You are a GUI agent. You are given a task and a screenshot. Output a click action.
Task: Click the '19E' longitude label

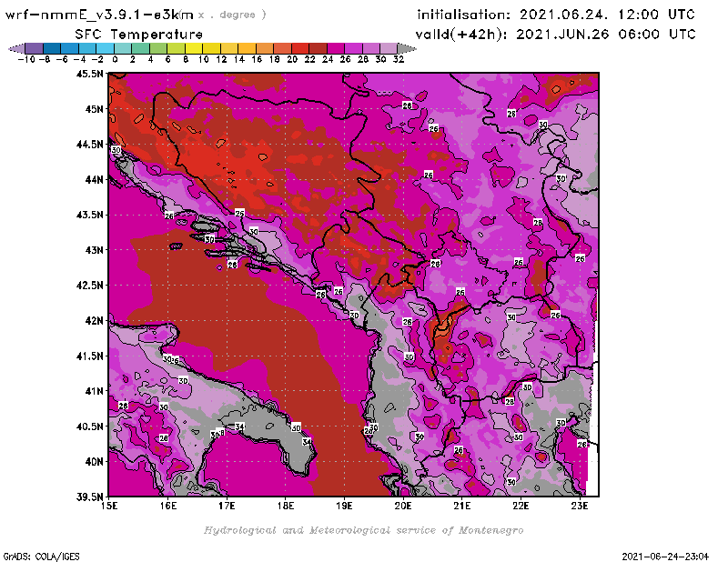pyautogui.click(x=345, y=506)
